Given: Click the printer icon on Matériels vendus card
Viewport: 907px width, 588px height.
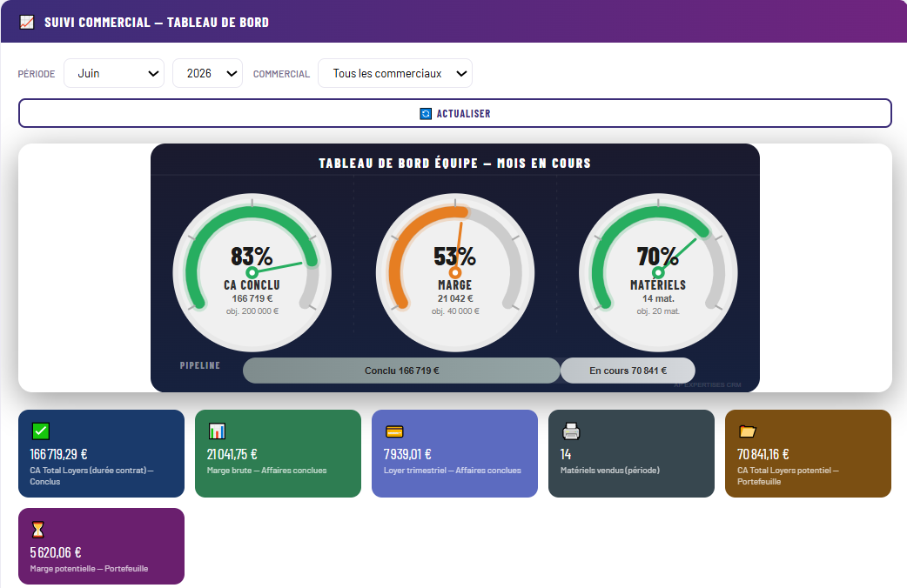Looking at the screenshot, I should 571,431.
